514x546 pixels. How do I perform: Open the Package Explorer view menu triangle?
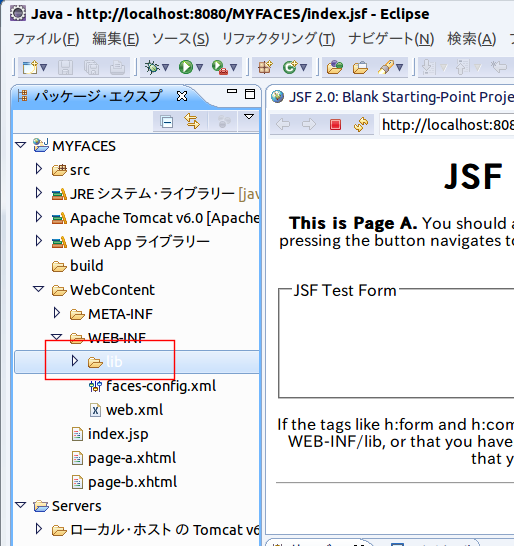[x=249, y=117]
